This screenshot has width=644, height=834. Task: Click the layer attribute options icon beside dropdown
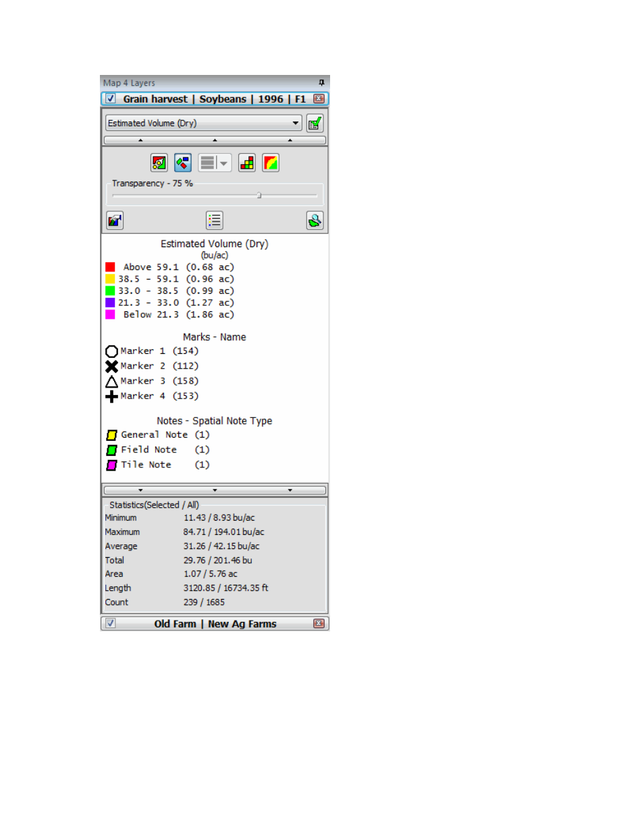[315, 123]
